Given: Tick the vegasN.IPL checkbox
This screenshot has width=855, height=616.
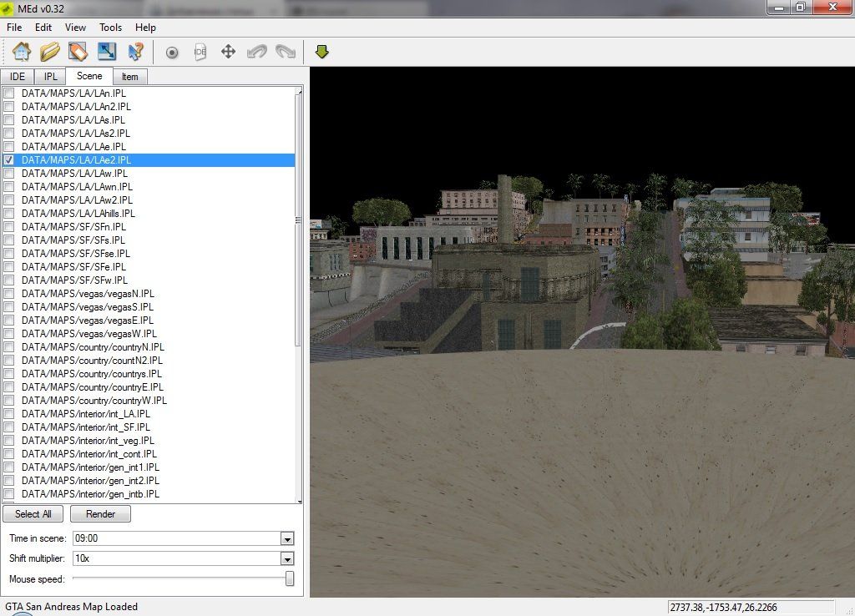Looking at the screenshot, I should point(9,293).
